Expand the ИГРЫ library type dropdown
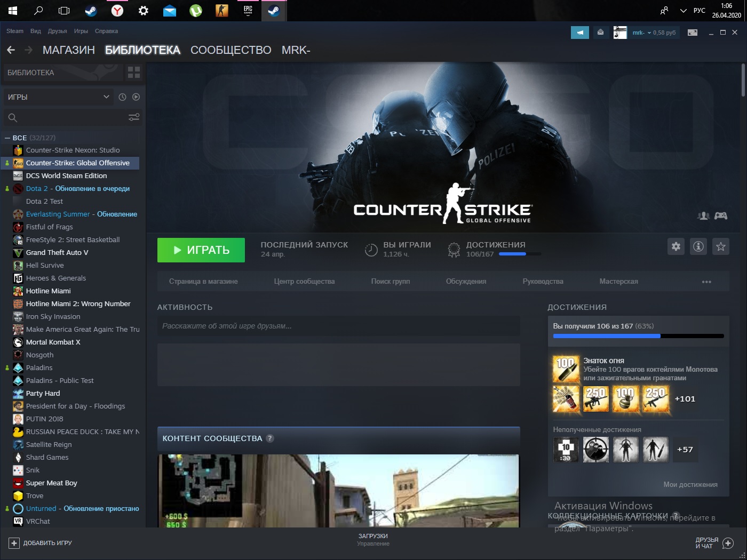Image resolution: width=747 pixels, height=560 pixels. [58, 97]
